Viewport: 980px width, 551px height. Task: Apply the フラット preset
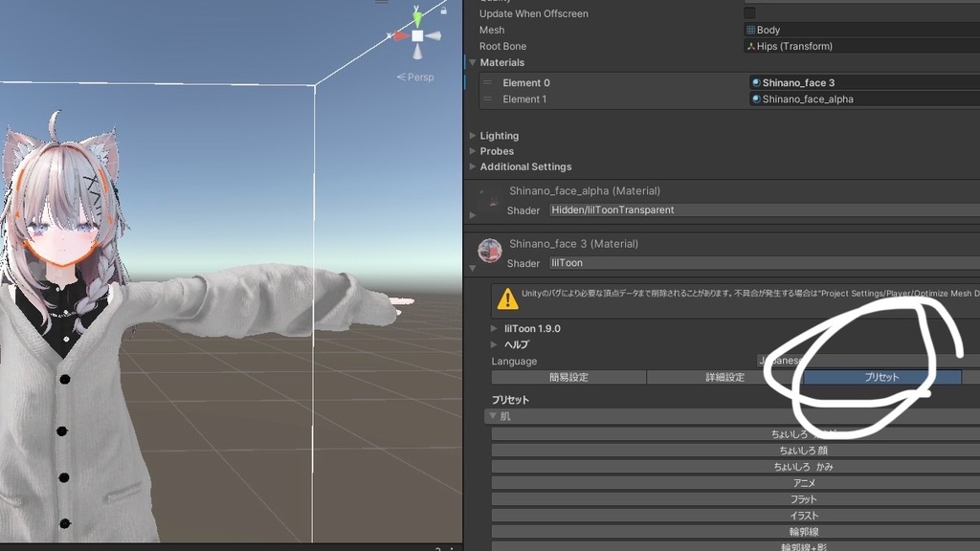pyautogui.click(x=736, y=499)
